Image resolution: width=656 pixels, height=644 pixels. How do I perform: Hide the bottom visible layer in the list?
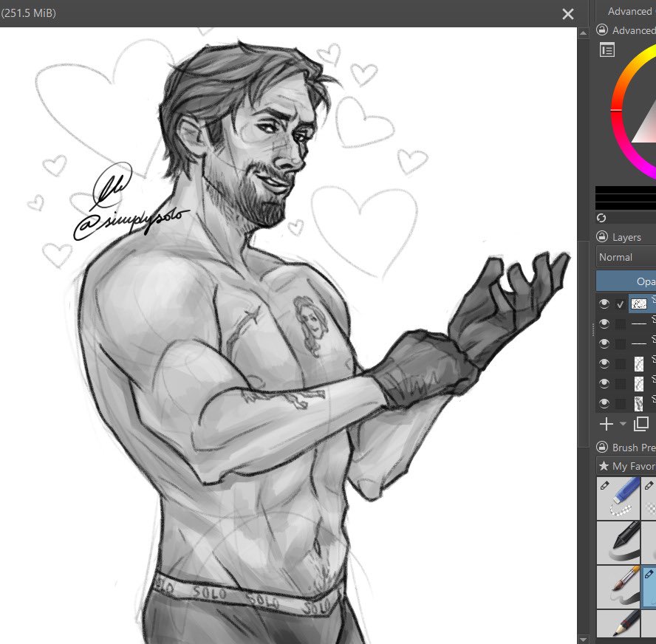click(x=604, y=403)
